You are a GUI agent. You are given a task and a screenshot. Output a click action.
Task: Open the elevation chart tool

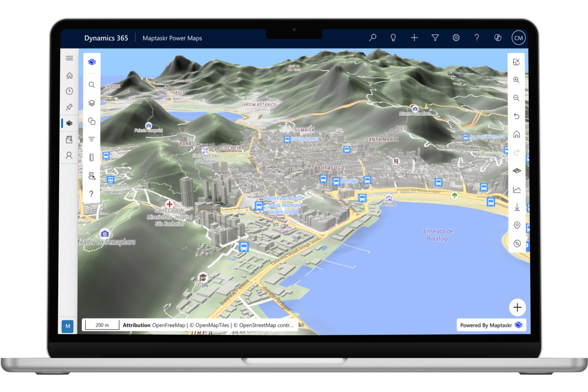(517, 190)
